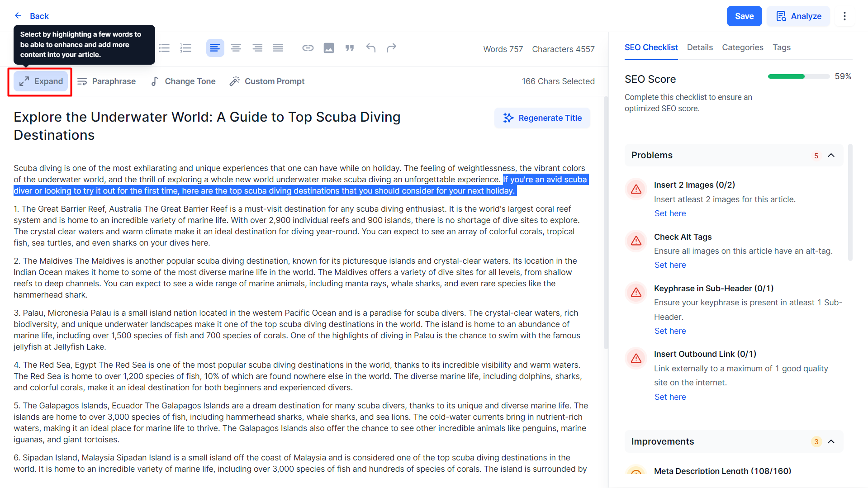Analyze the article

point(798,16)
